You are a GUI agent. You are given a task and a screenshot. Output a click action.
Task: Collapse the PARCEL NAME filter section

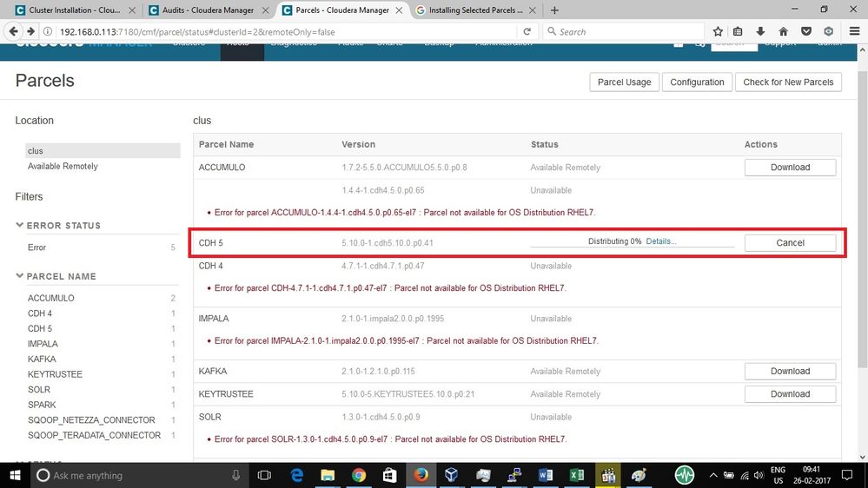point(19,276)
